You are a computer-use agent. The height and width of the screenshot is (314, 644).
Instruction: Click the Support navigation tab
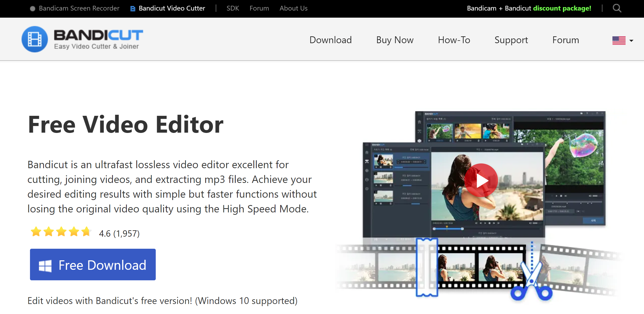(511, 40)
